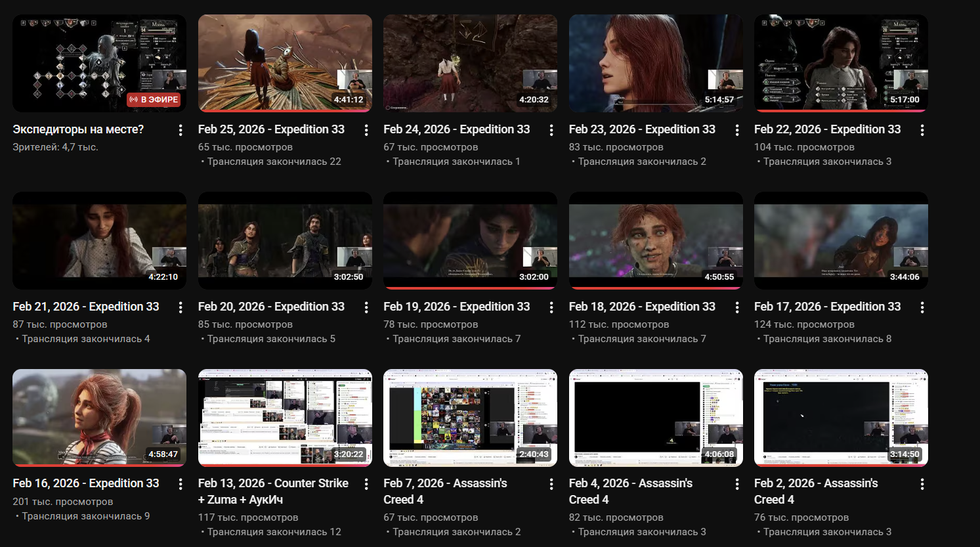Open the options menu for Feb 25, 2026 video
This screenshot has height=547, width=980.
tap(366, 130)
